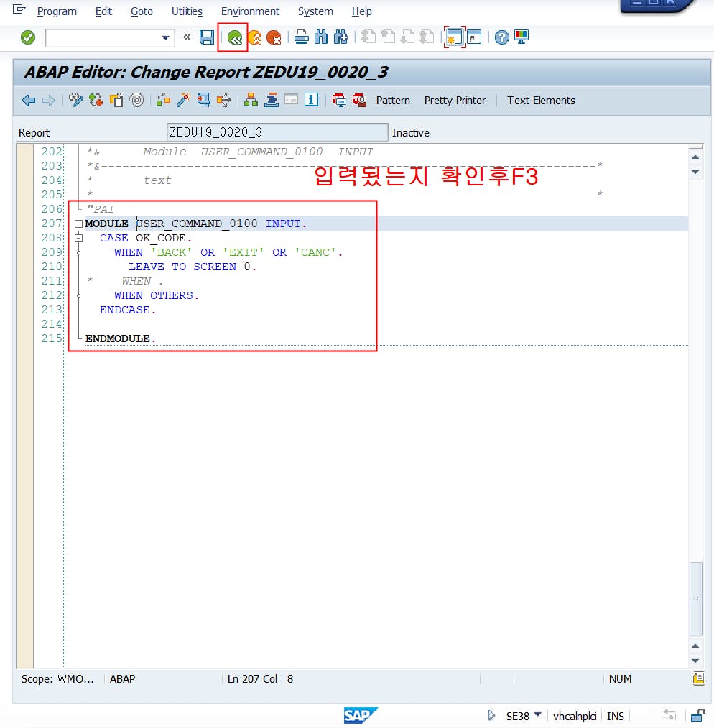
Task: Open the Help menu
Action: tap(361, 11)
